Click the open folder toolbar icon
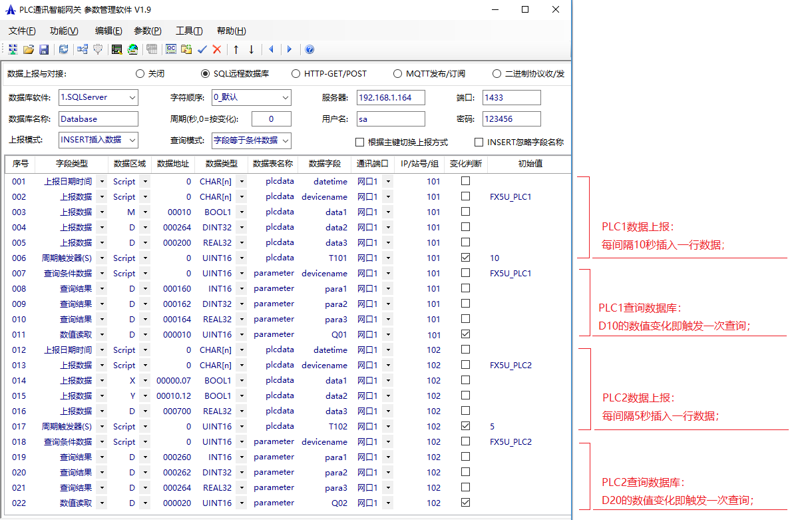The width and height of the screenshot is (812, 520). [29, 49]
